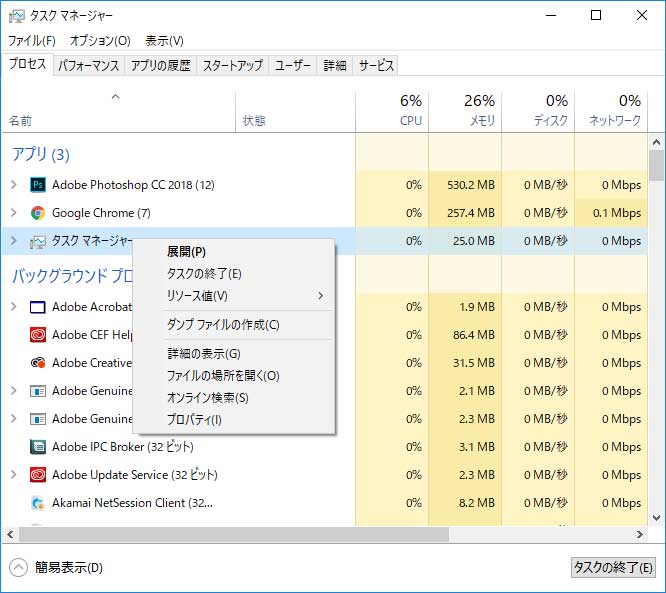666x593 pixels.
Task: Click the アプリ (3) group heading
Action: point(41,154)
